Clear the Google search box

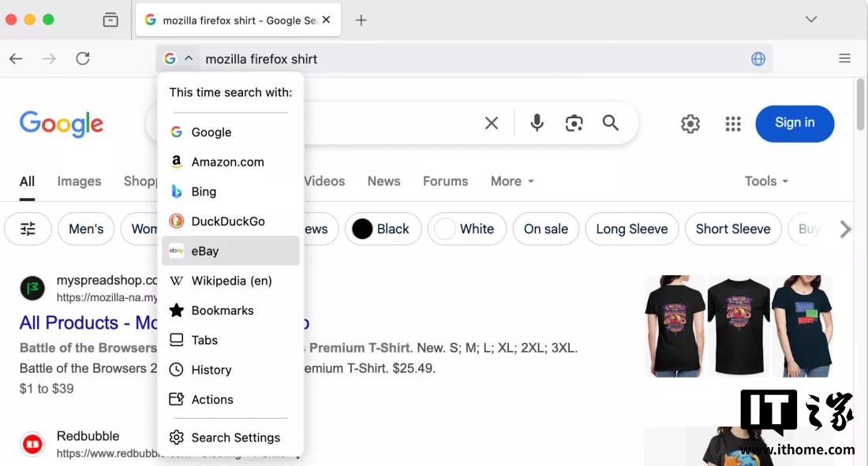tap(491, 123)
